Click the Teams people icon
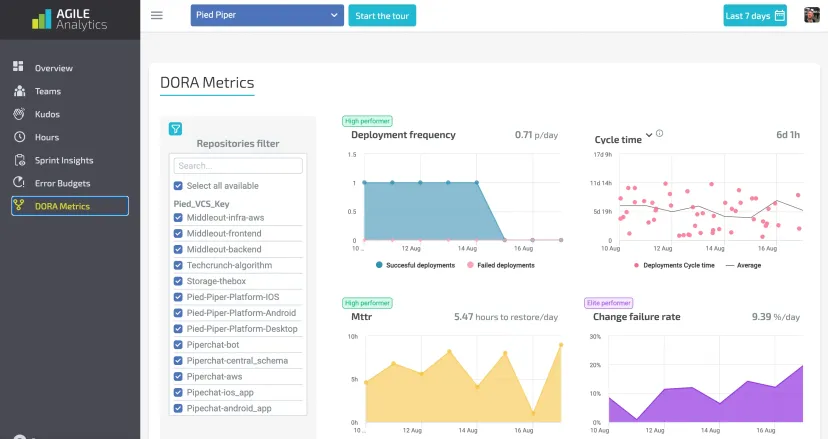This screenshot has width=828, height=439. (x=20, y=91)
